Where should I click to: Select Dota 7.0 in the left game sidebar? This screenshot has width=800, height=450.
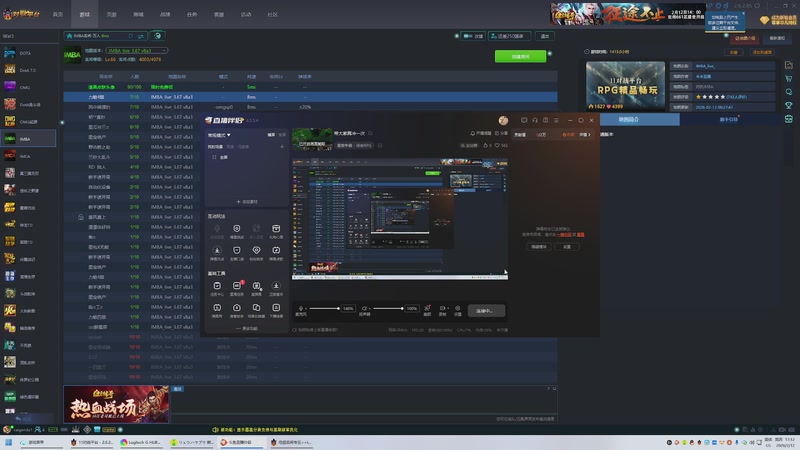(28, 70)
